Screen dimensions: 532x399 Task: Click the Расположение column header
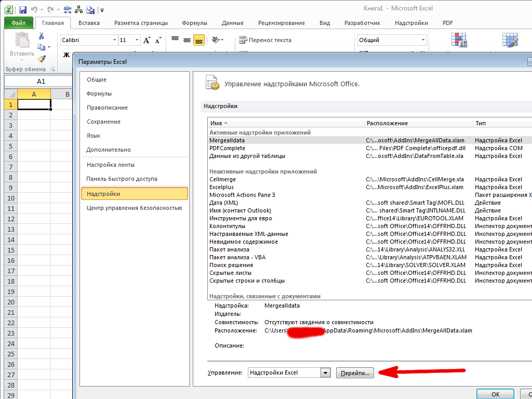tap(419, 123)
